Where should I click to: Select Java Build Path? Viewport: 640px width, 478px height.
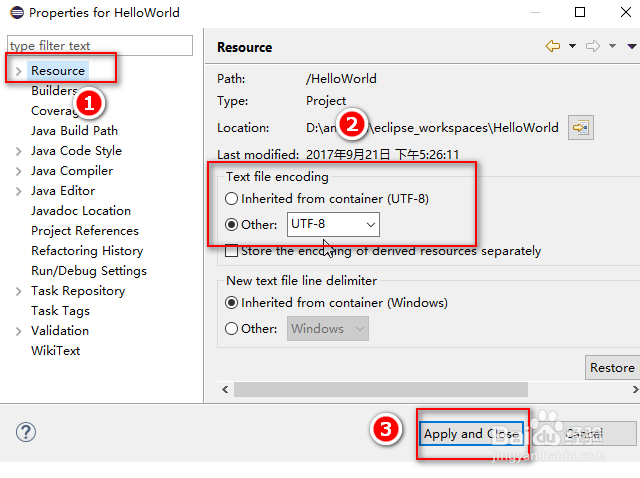74,131
